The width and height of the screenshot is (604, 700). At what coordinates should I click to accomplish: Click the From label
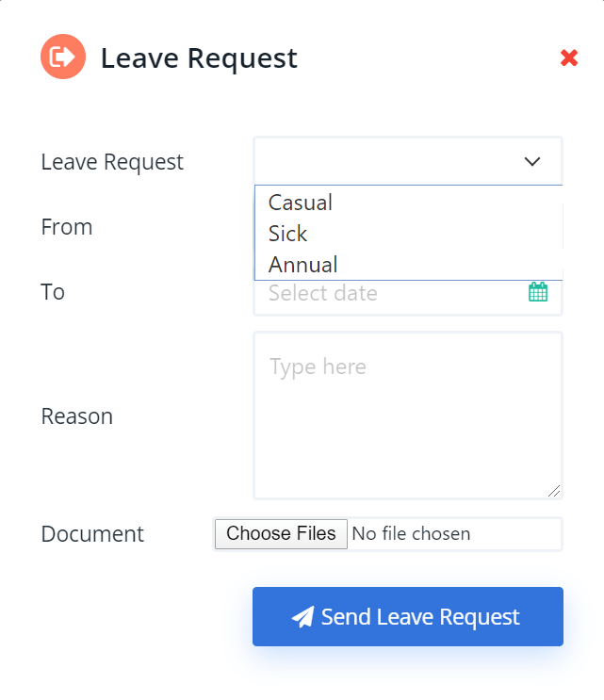coord(67,227)
